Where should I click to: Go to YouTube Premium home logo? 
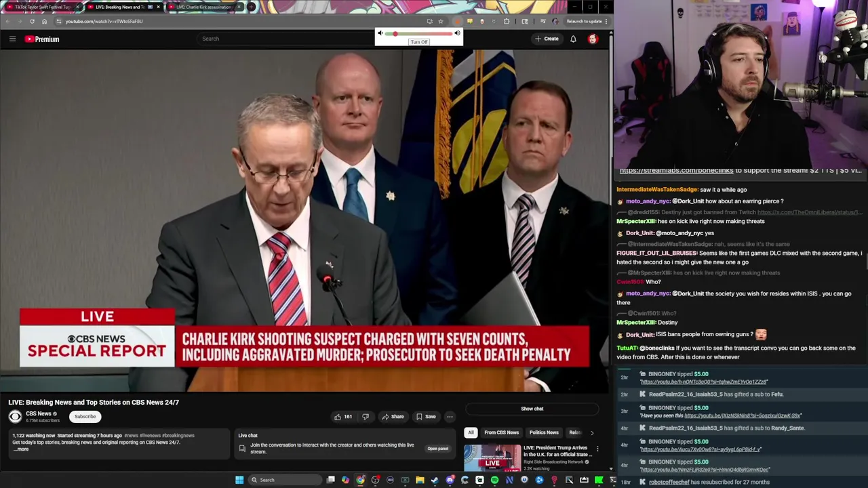[42, 39]
